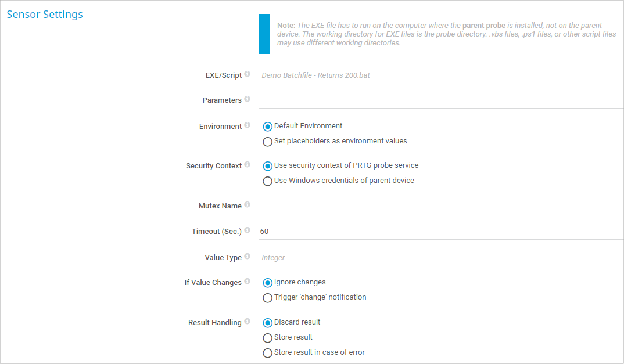Click the Result Handling help icon
This screenshot has height=364, width=624.
point(248,322)
